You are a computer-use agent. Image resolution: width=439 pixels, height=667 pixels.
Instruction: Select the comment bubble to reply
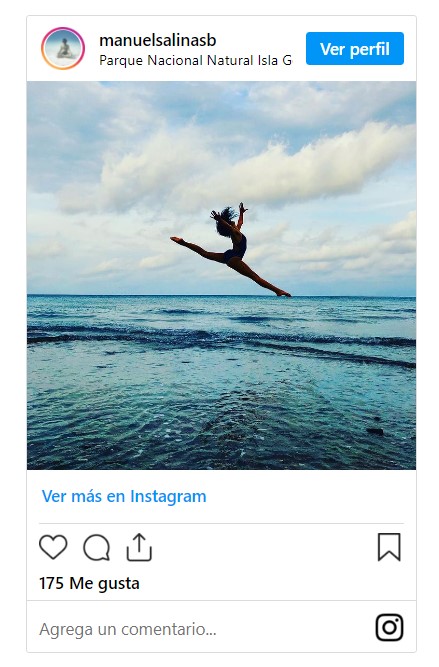(97, 547)
